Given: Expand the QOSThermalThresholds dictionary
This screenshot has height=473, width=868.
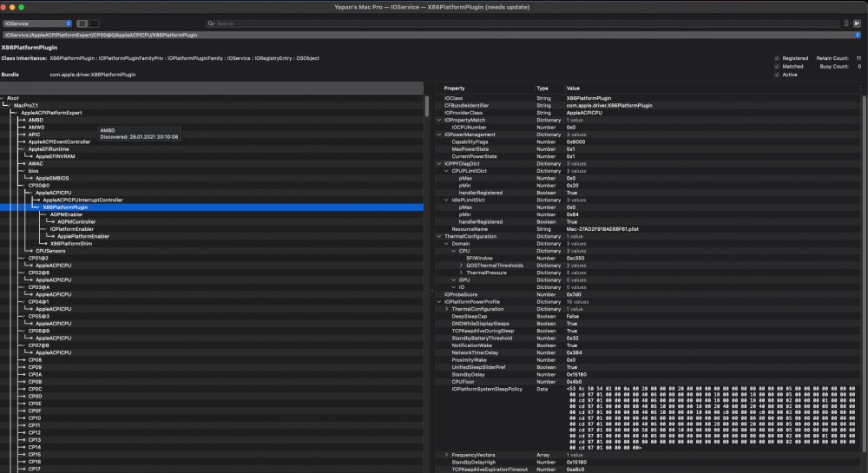Looking at the screenshot, I should [x=461, y=266].
